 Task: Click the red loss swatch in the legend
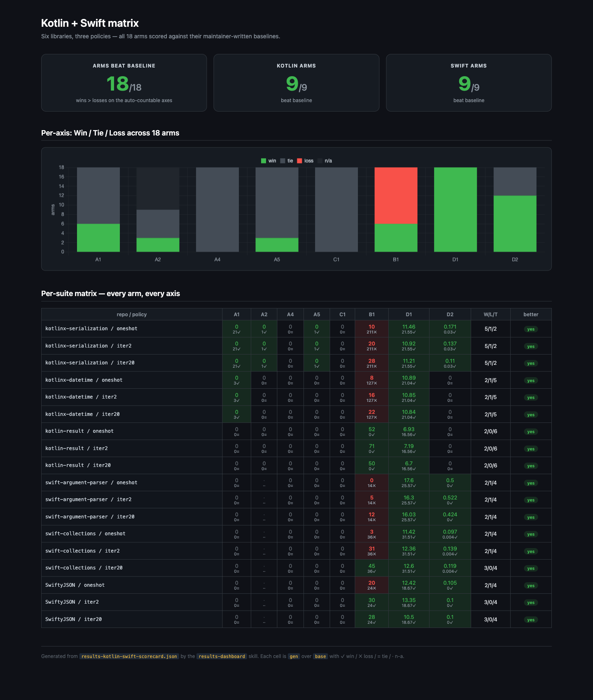[x=299, y=161]
